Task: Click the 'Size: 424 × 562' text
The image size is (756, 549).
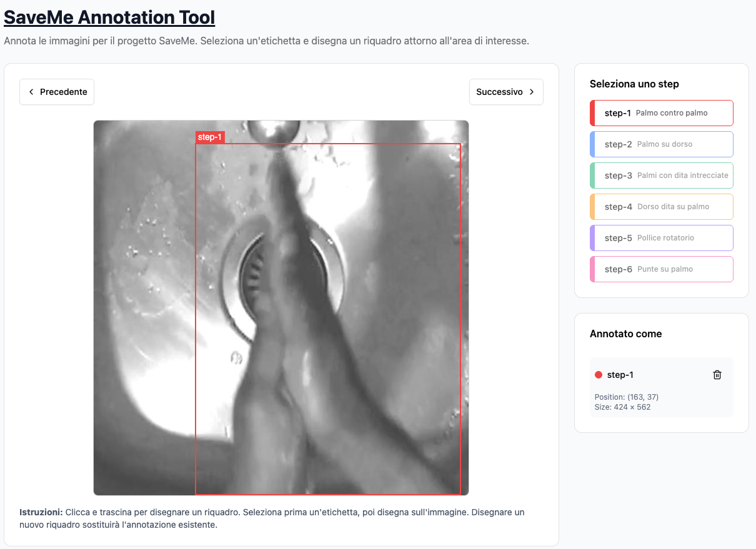Action: 623,407
